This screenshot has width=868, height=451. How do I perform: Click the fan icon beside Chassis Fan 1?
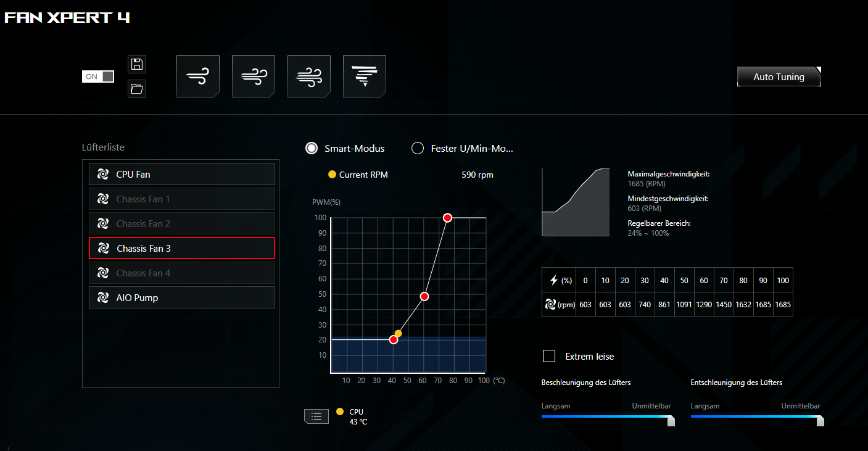click(103, 199)
